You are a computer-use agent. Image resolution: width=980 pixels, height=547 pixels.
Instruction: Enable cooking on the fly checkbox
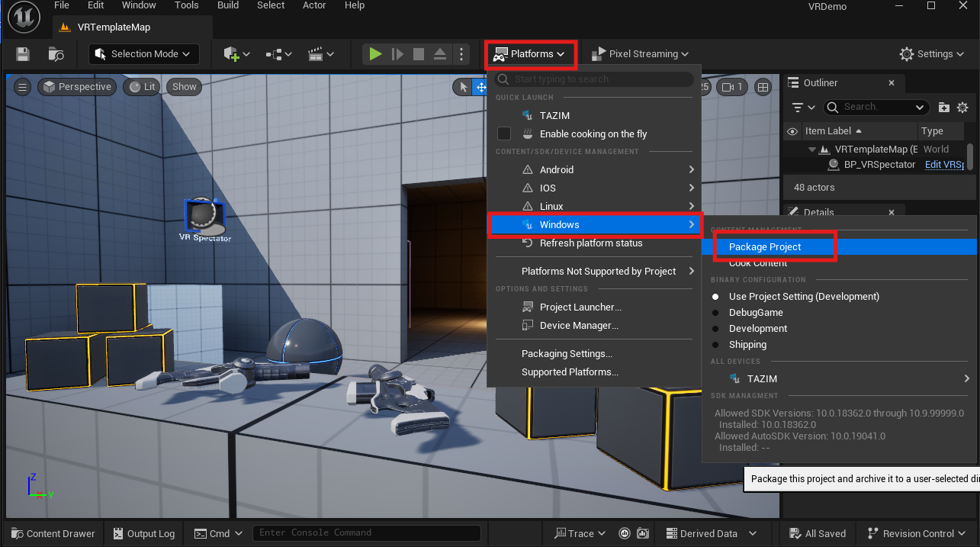click(x=504, y=134)
